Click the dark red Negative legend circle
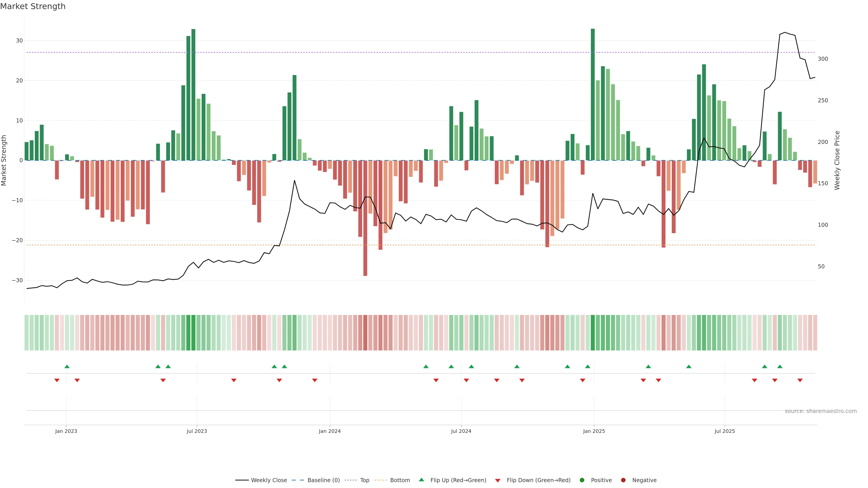This screenshot has width=868, height=488. [623, 480]
